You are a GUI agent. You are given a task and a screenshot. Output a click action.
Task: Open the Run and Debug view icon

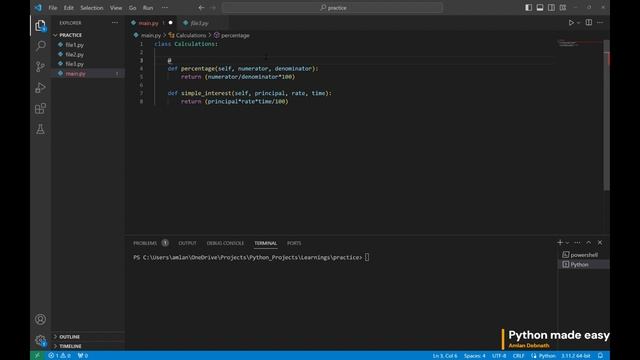click(40, 87)
